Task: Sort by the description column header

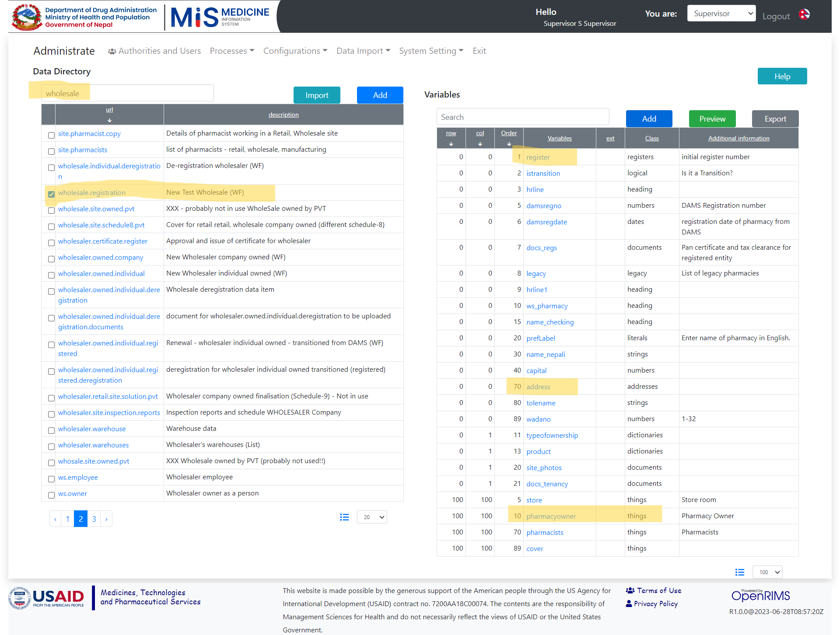Action: coord(283,115)
